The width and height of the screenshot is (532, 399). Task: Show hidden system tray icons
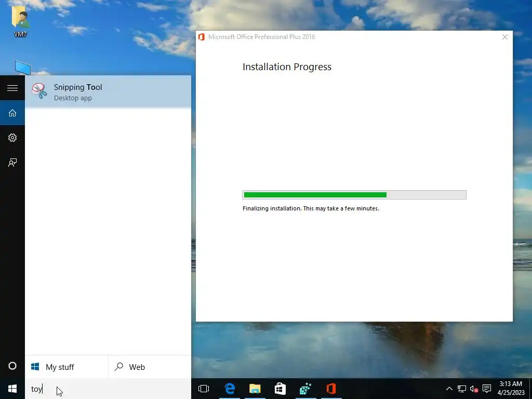pos(449,389)
